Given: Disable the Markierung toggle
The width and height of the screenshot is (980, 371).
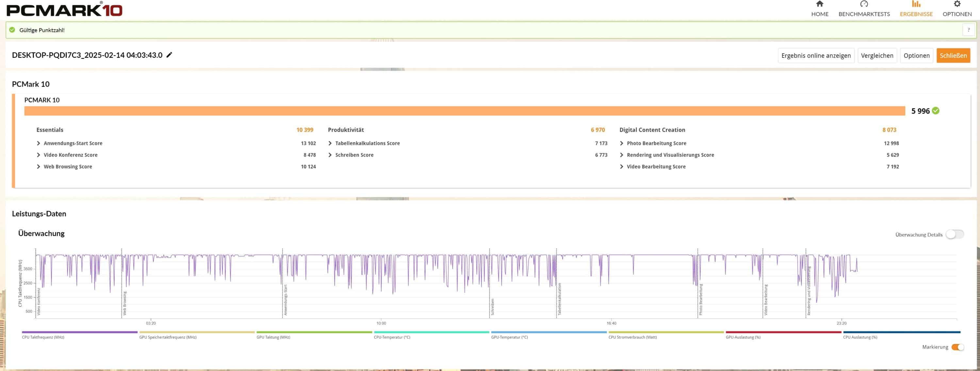Looking at the screenshot, I should point(957,347).
